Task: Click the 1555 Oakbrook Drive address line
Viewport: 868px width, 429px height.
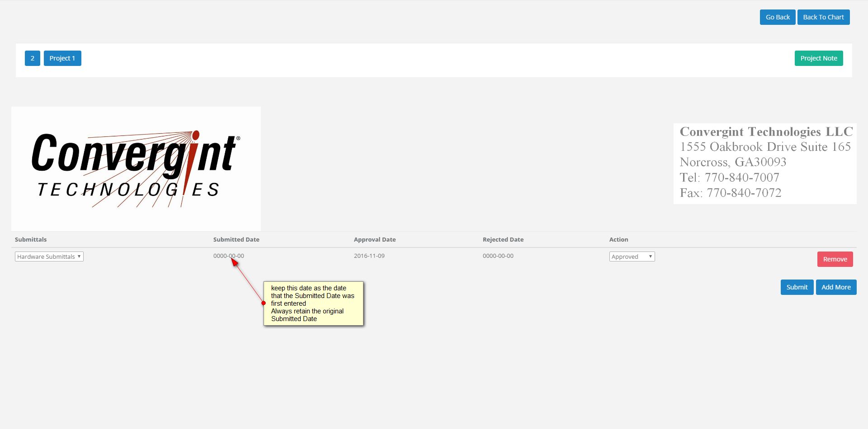Action: [765, 147]
